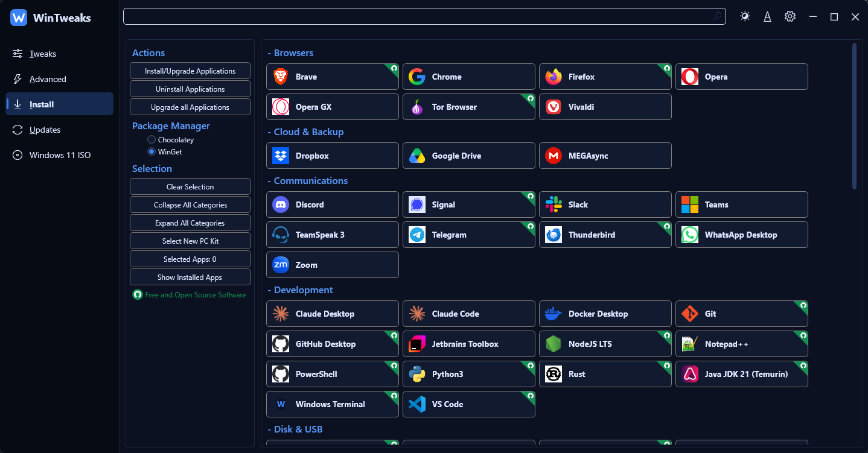The image size is (868, 453).
Task: Select the Chocolatey package manager
Action: coord(171,140)
